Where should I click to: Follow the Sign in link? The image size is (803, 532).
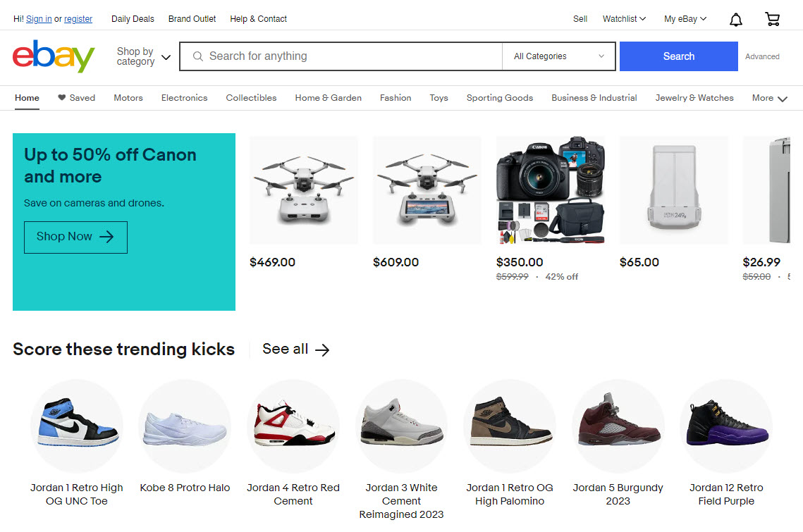pos(39,19)
